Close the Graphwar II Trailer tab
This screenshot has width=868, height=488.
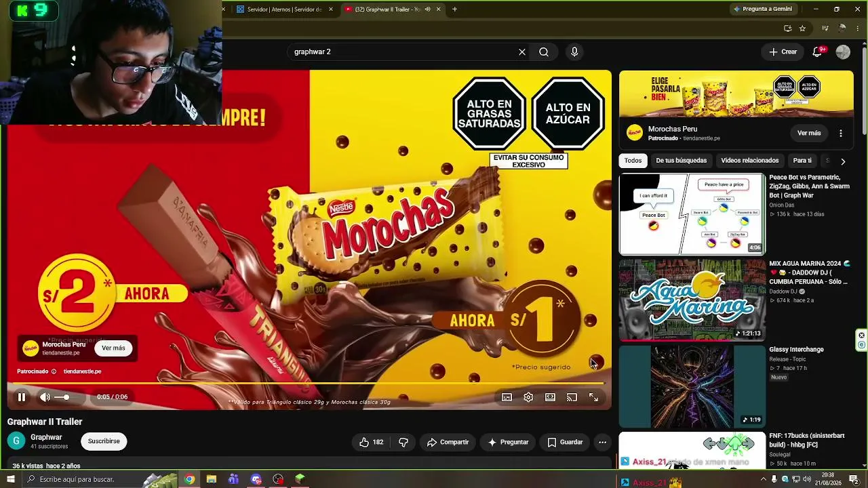point(438,9)
